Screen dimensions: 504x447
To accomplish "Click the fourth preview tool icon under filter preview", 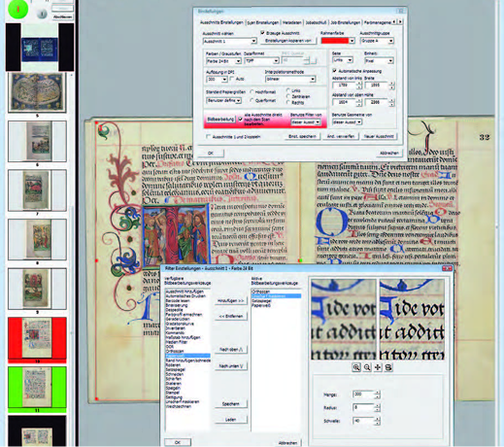I will coord(388,367).
